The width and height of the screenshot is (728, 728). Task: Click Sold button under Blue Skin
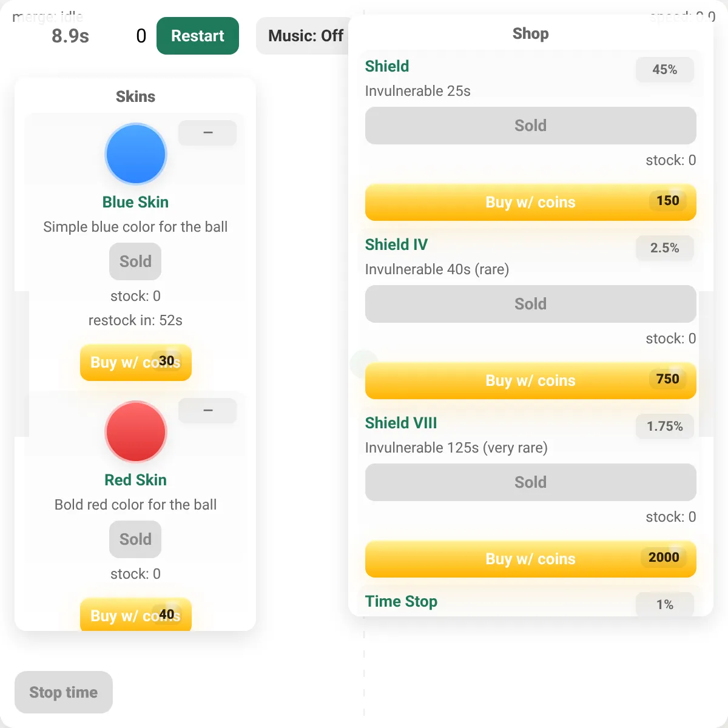click(x=135, y=261)
